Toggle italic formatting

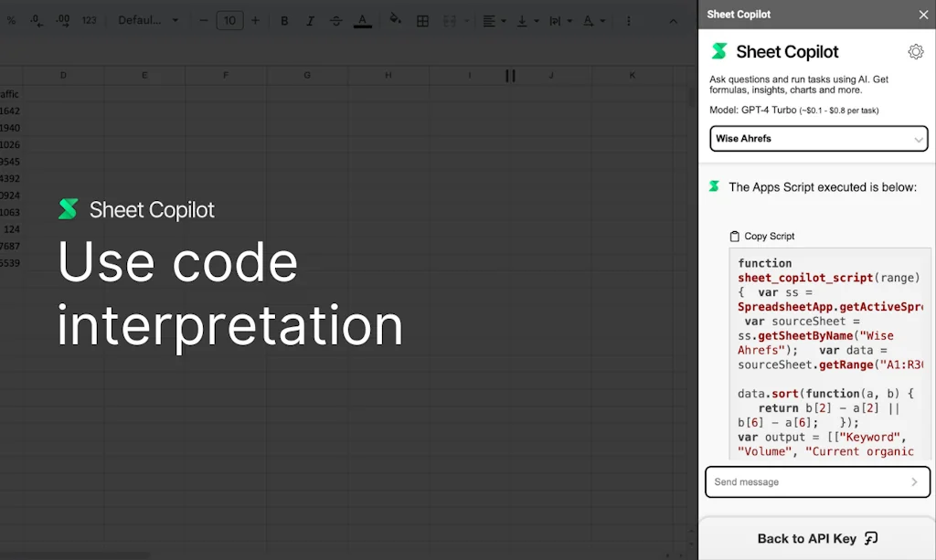click(309, 19)
